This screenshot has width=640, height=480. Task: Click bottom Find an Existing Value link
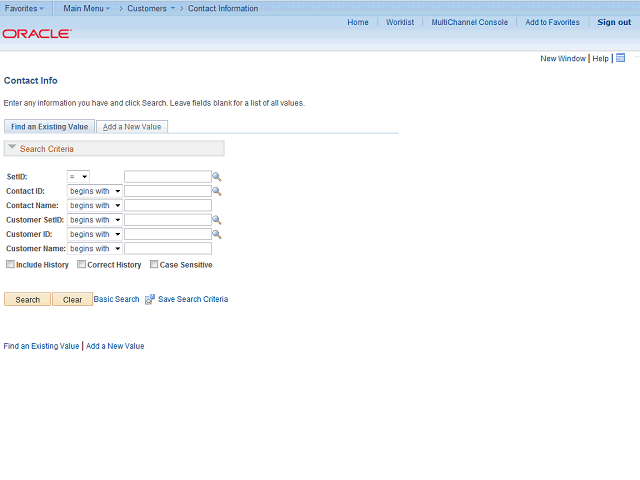41,346
